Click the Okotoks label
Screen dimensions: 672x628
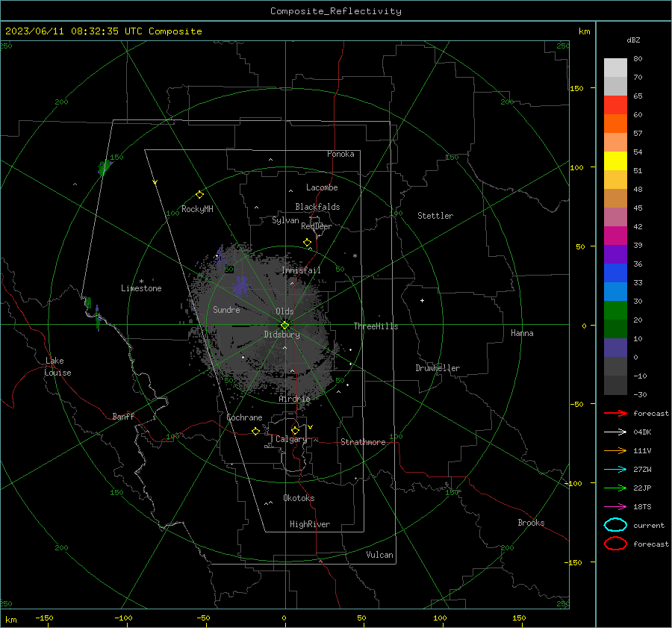click(299, 498)
